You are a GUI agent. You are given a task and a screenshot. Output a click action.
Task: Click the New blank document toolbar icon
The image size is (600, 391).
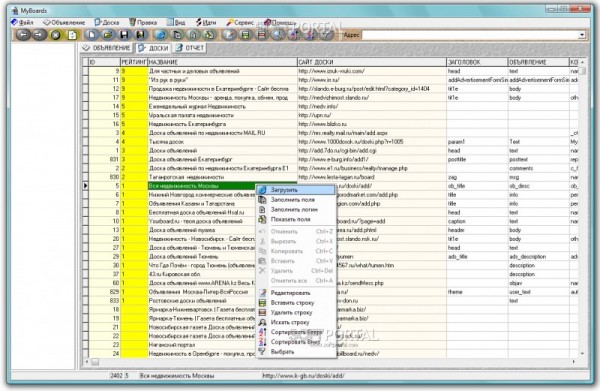91,35
